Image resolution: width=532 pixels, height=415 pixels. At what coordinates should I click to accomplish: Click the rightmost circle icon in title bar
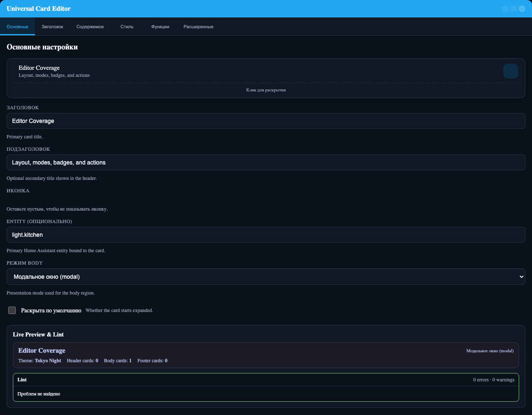(x=522, y=8)
